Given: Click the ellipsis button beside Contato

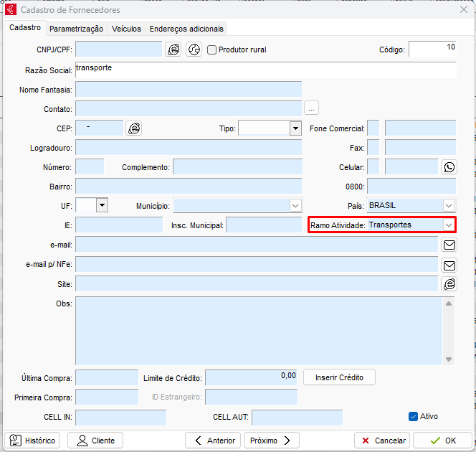Looking at the screenshot, I should [311, 108].
